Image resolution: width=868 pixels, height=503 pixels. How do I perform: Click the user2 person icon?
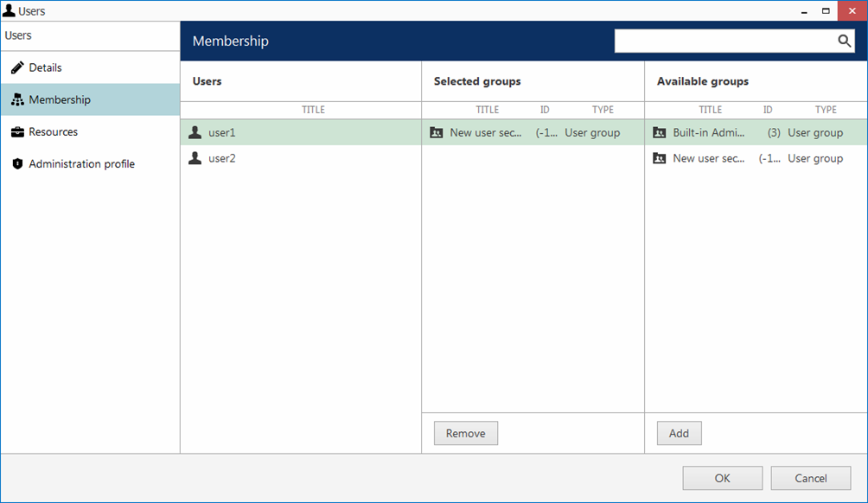[x=195, y=158]
